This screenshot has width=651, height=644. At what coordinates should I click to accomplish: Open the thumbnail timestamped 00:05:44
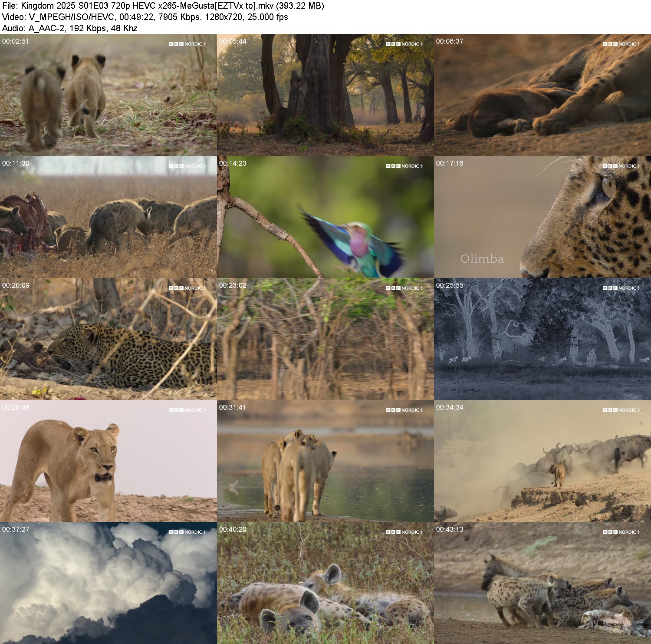325,95
